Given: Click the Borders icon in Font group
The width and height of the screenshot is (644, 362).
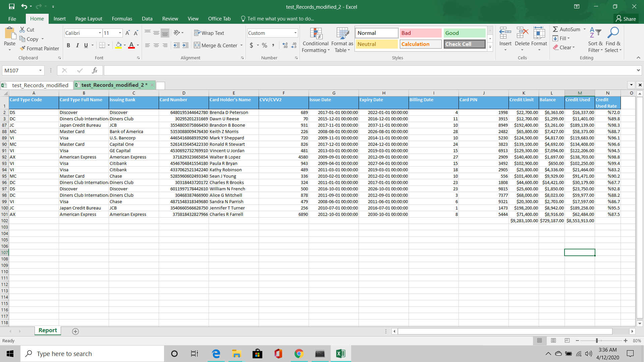Looking at the screenshot, I should (x=102, y=45).
